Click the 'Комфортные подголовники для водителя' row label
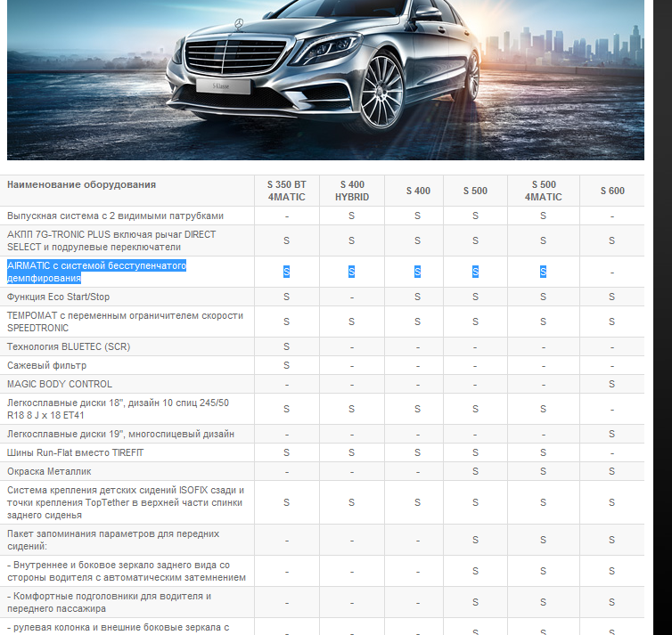The image size is (672, 635). pos(110,602)
